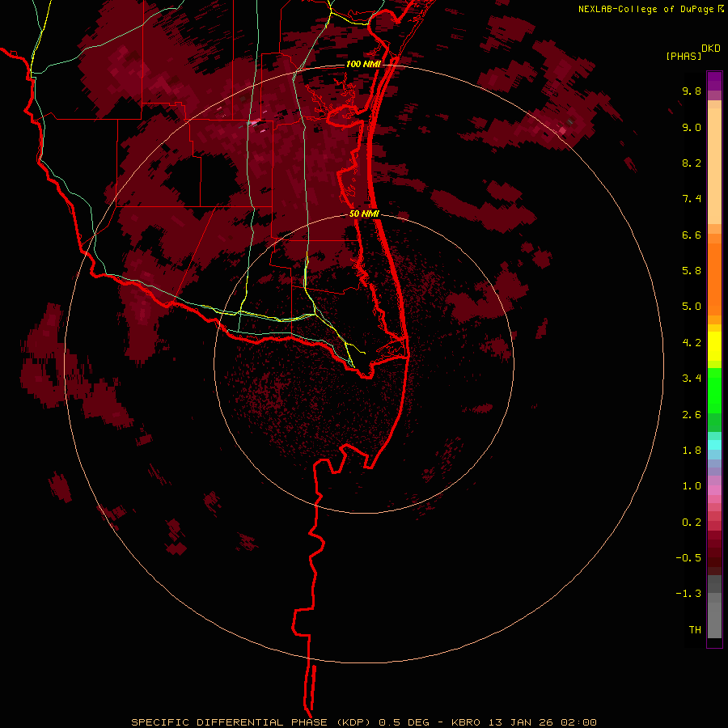Click the 3.4 value on color scale
Viewport: 728px width, 728px height.
point(692,379)
